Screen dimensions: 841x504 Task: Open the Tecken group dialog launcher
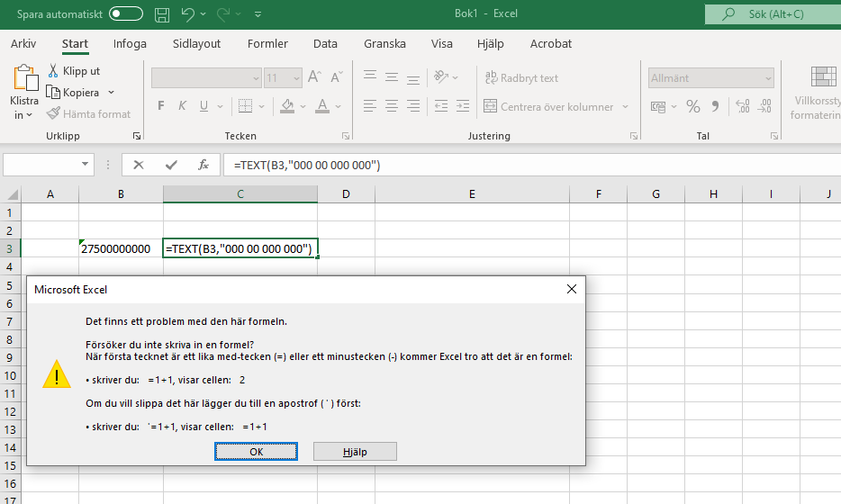click(x=346, y=136)
